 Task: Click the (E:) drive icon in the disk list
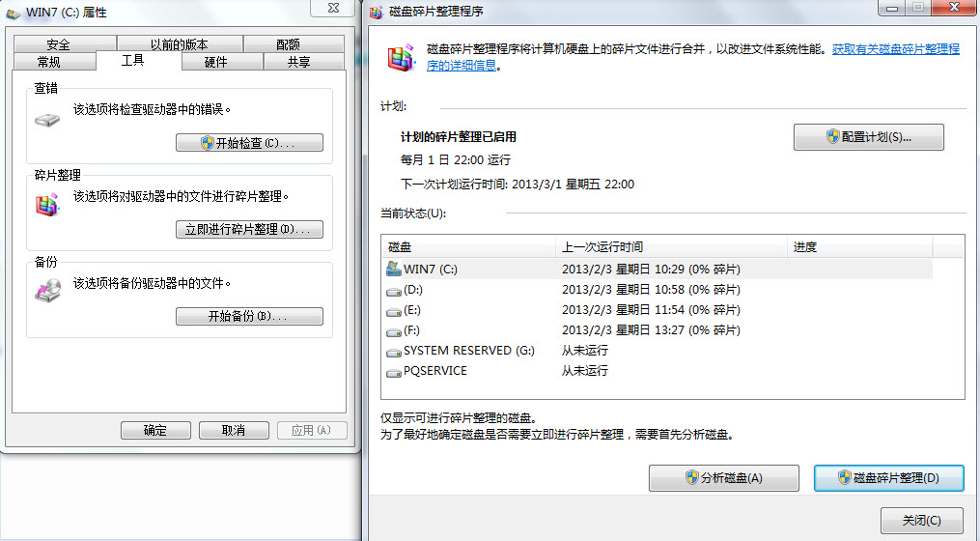[394, 311]
